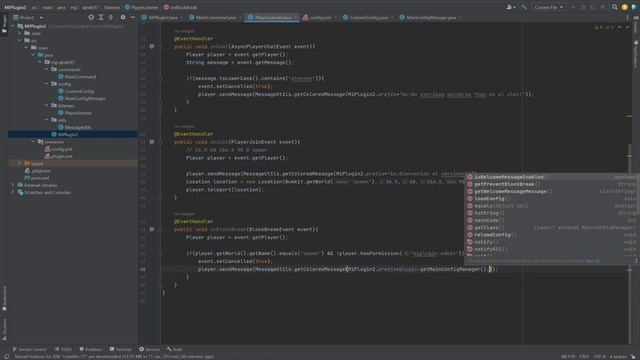Click UTF-8 encoding in status bar
This screenshot has height=360, width=640.
point(599,356)
